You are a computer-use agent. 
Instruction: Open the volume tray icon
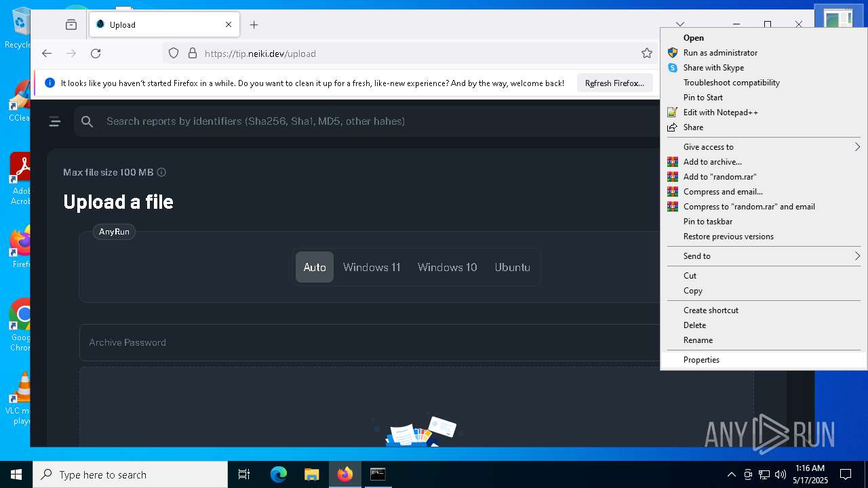tap(781, 474)
